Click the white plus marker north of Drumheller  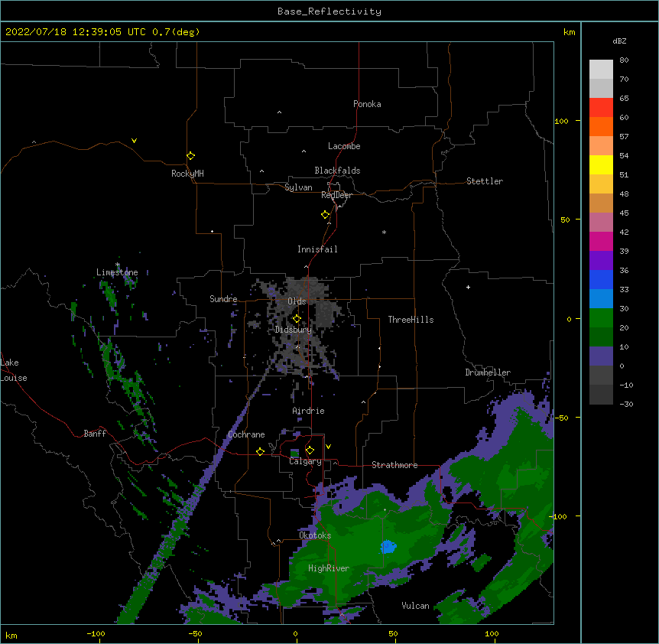tap(468, 287)
